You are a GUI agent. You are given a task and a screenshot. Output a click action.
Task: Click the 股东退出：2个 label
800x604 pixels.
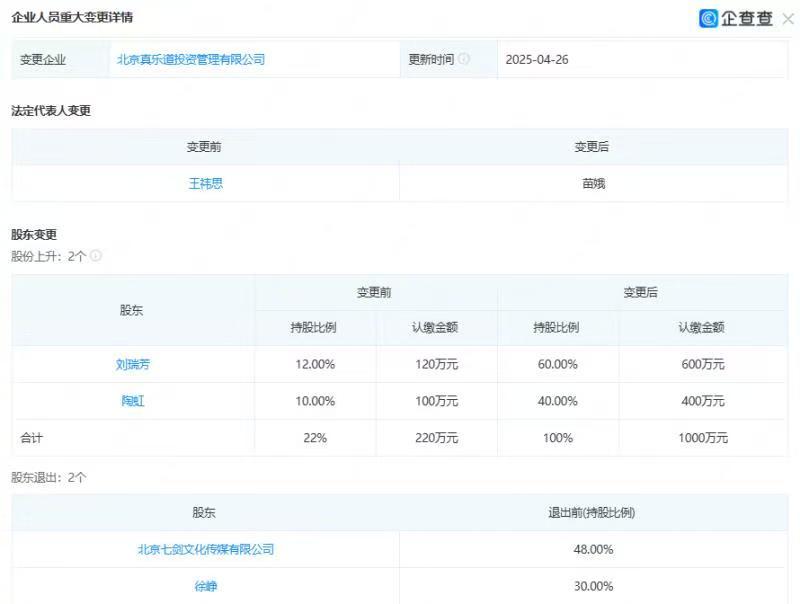coord(49,478)
